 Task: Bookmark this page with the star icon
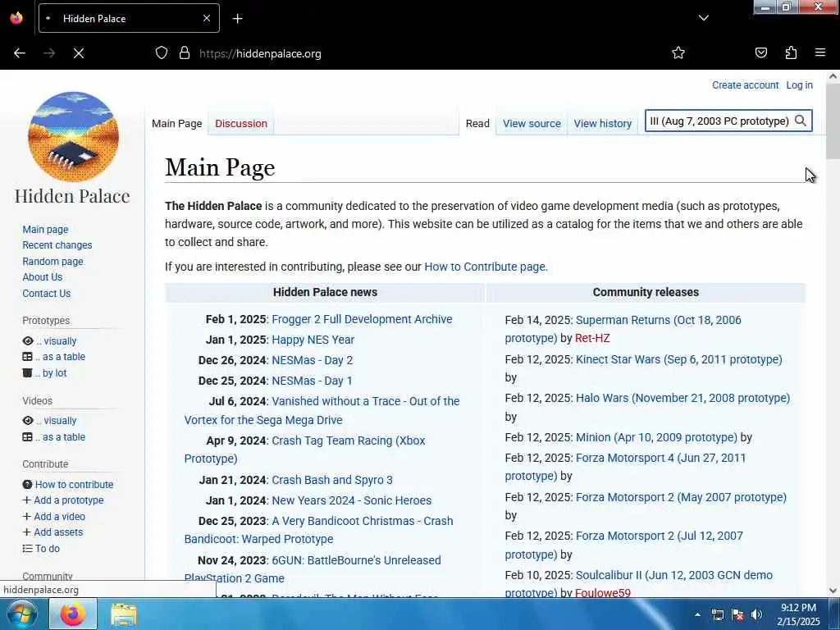[678, 52]
